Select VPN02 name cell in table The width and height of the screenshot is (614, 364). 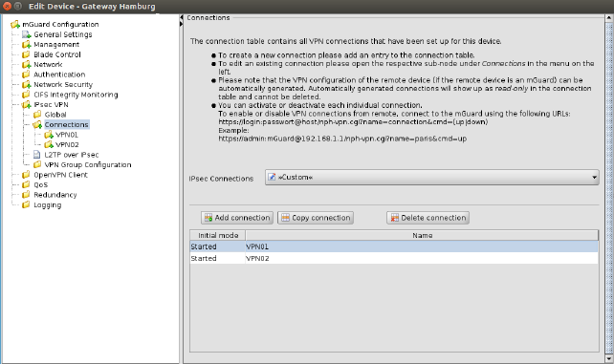[422, 259]
